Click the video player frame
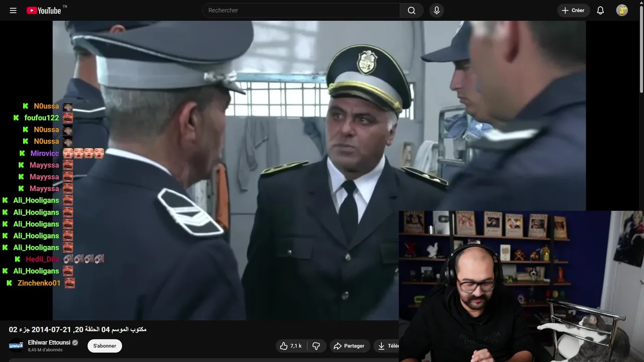Viewport: 644px width, 362px height. click(x=319, y=170)
